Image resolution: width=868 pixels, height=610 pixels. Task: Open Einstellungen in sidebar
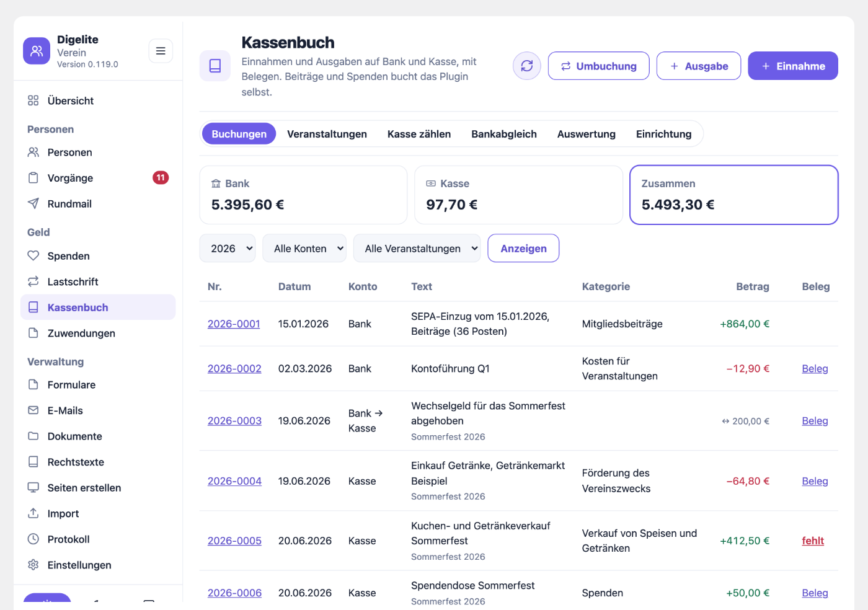point(98,565)
